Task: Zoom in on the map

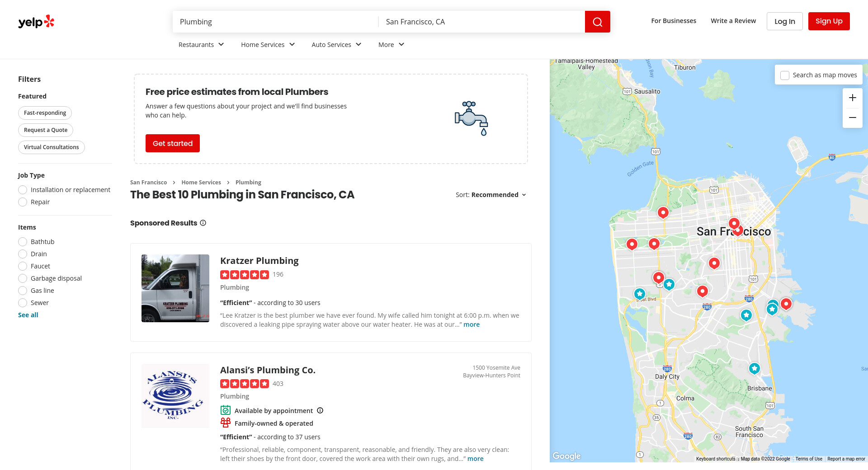Action: point(852,98)
